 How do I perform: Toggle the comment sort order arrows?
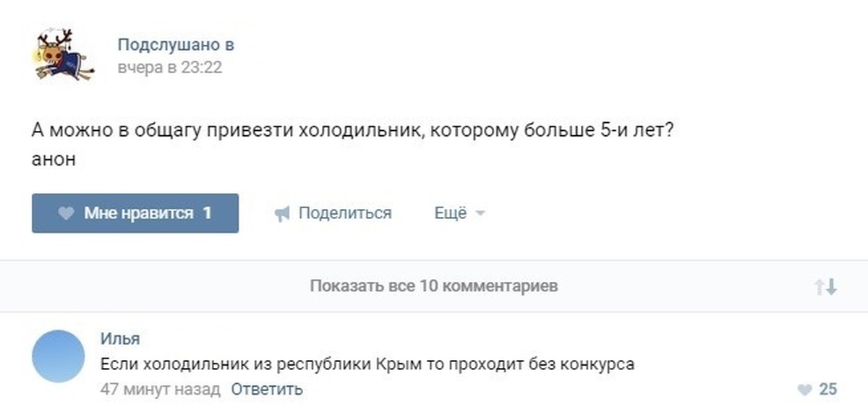coord(825,287)
